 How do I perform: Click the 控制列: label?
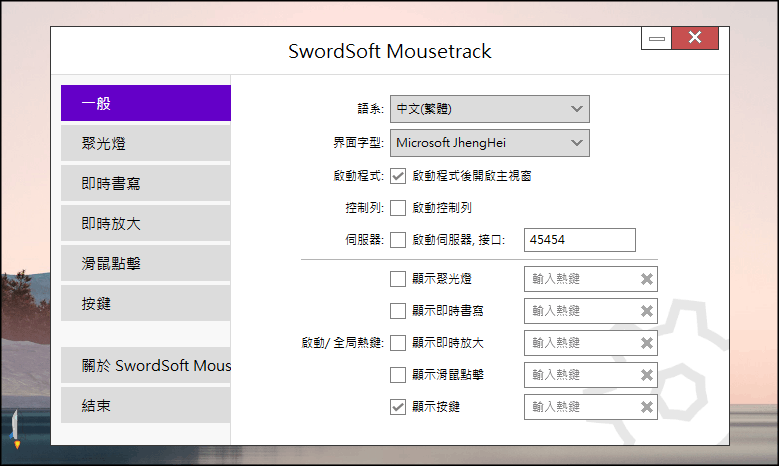365,208
